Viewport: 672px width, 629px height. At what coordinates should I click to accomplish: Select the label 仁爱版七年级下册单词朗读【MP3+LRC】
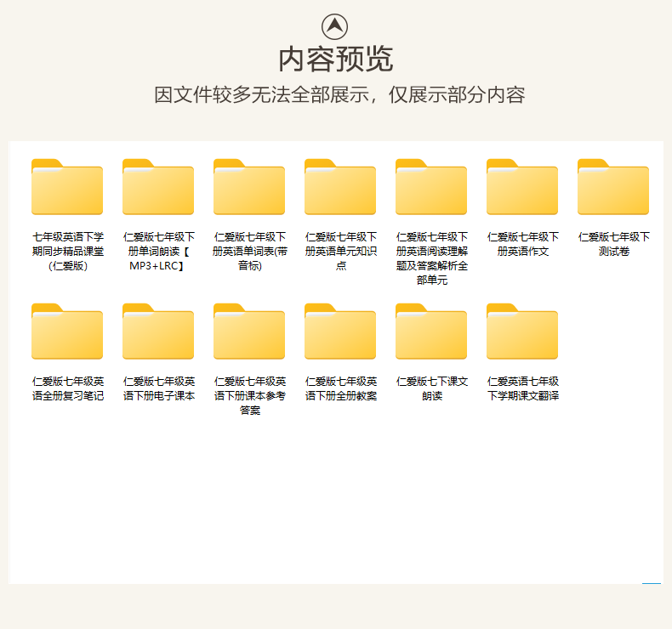(x=158, y=252)
